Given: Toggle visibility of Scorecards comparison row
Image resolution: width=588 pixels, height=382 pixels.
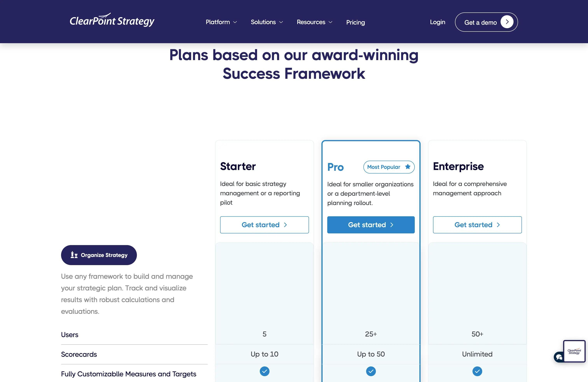Looking at the screenshot, I should click(79, 354).
